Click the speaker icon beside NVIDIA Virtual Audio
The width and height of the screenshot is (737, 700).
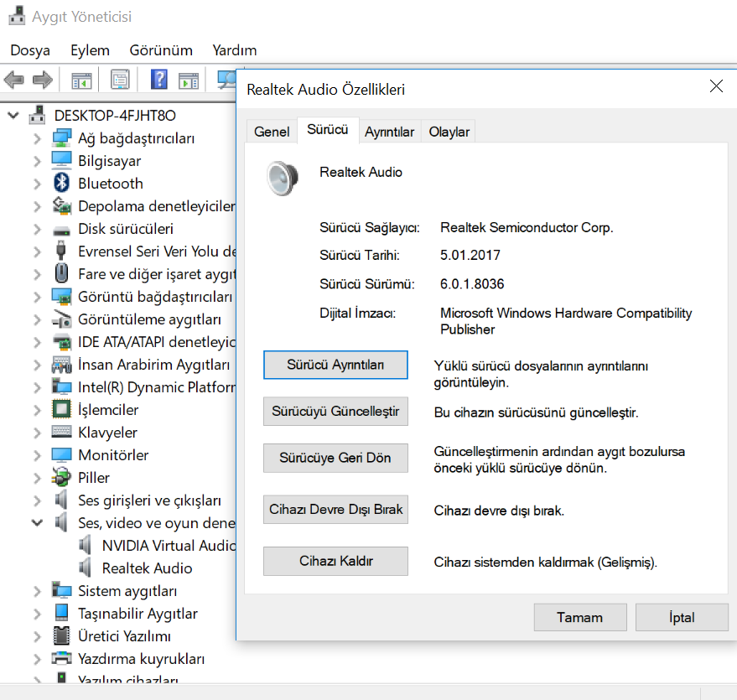(x=85, y=545)
